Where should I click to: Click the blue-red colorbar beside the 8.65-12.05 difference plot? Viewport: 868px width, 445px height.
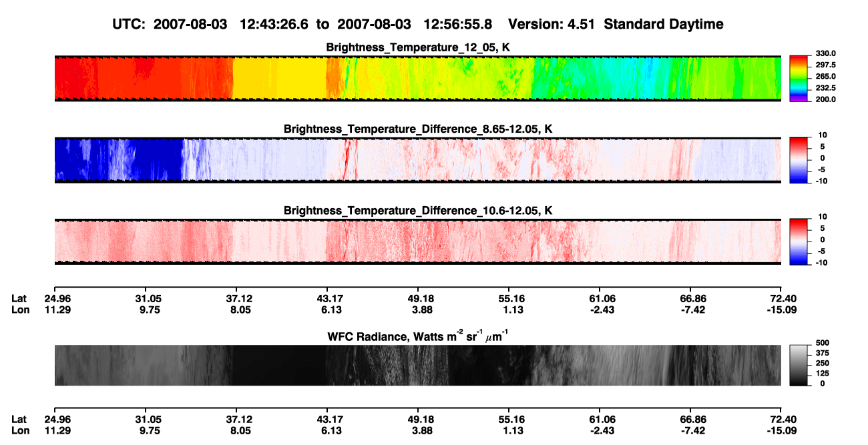point(799,159)
